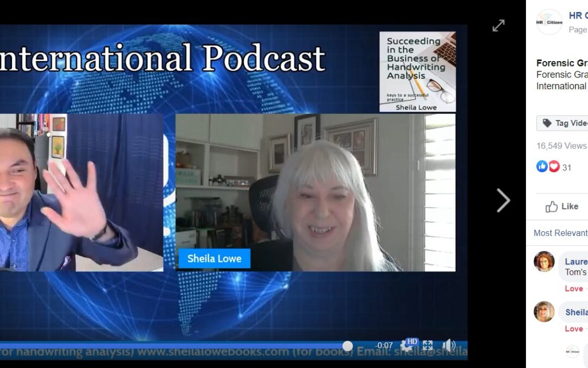Expand video with diagonal arrow icon
This screenshot has height=368, width=588.
pyautogui.click(x=498, y=26)
